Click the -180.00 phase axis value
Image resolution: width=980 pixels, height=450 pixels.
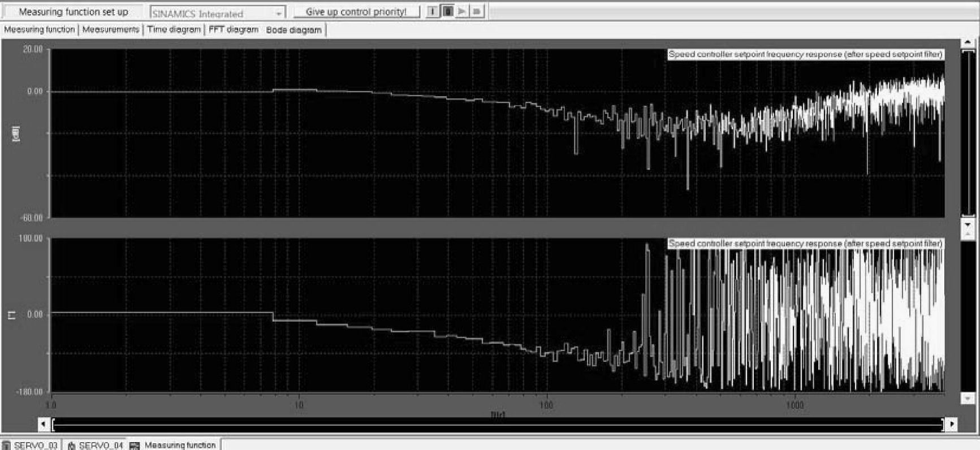point(31,391)
